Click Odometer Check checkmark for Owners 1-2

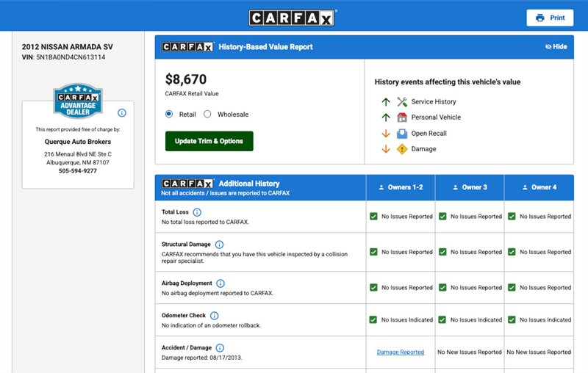pyautogui.click(x=373, y=320)
